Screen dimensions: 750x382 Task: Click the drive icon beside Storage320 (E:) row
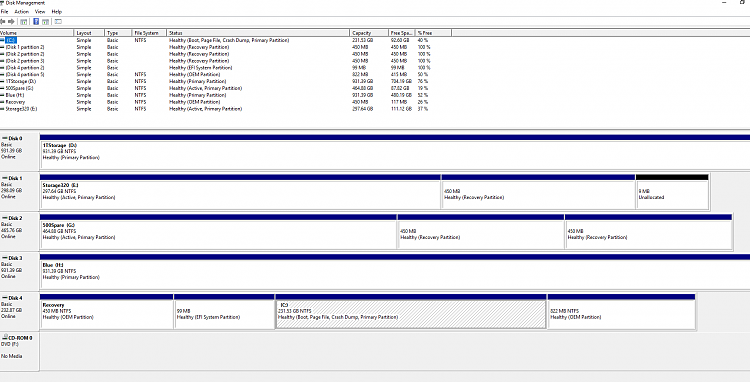pyautogui.click(x=2, y=109)
